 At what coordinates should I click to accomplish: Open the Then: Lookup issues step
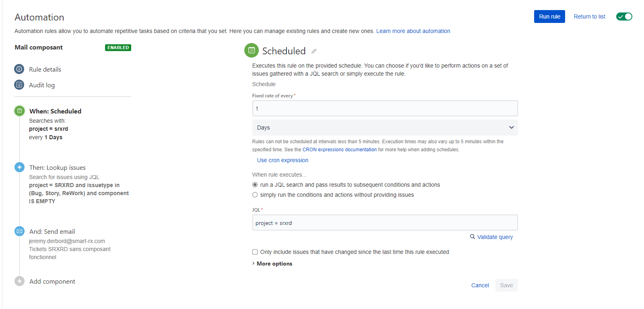tap(58, 167)
